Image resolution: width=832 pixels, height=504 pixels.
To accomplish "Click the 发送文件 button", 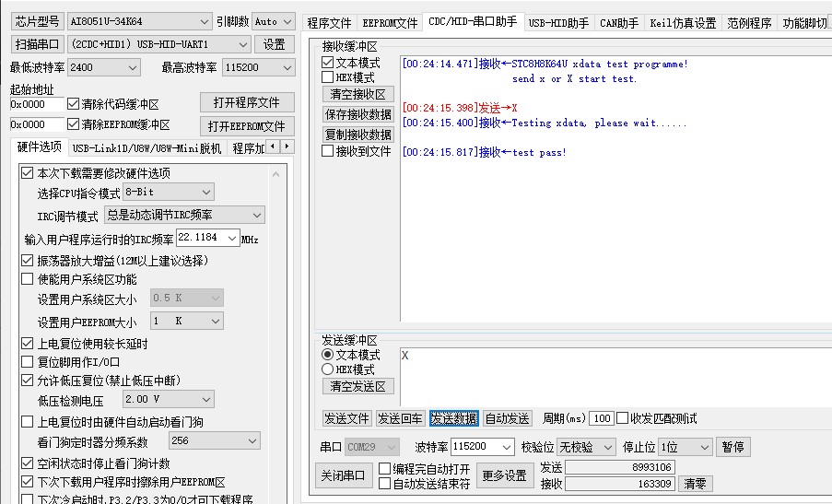I will tap(347, 418).
